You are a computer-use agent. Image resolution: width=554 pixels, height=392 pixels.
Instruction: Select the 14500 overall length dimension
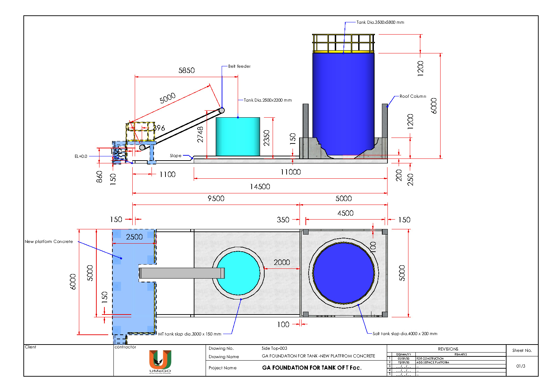(260, 187)
